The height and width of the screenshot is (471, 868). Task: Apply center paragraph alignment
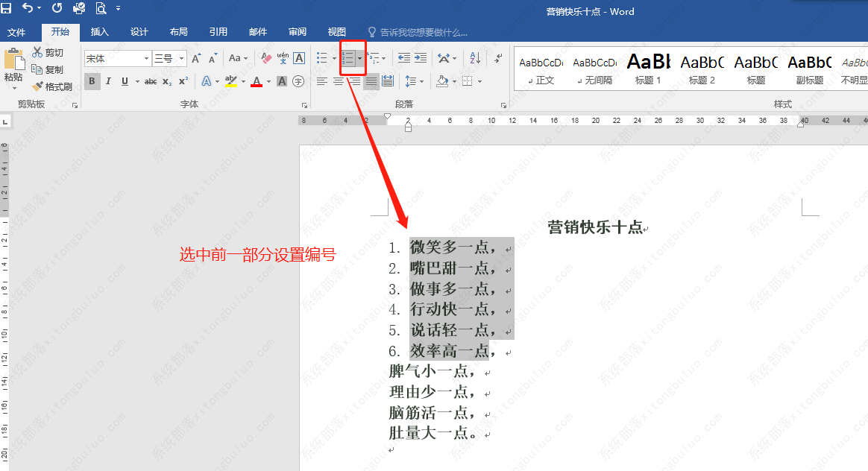point(337,81)
